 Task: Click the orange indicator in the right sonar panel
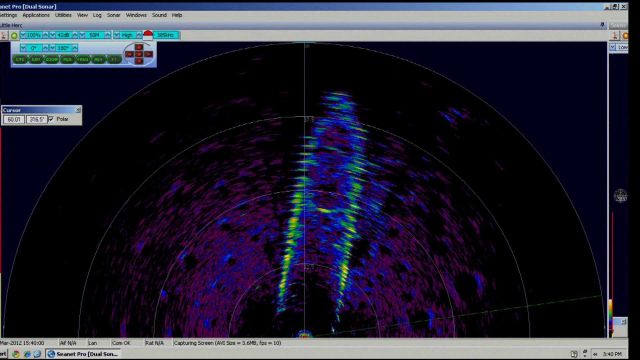(x=625, y=36)
